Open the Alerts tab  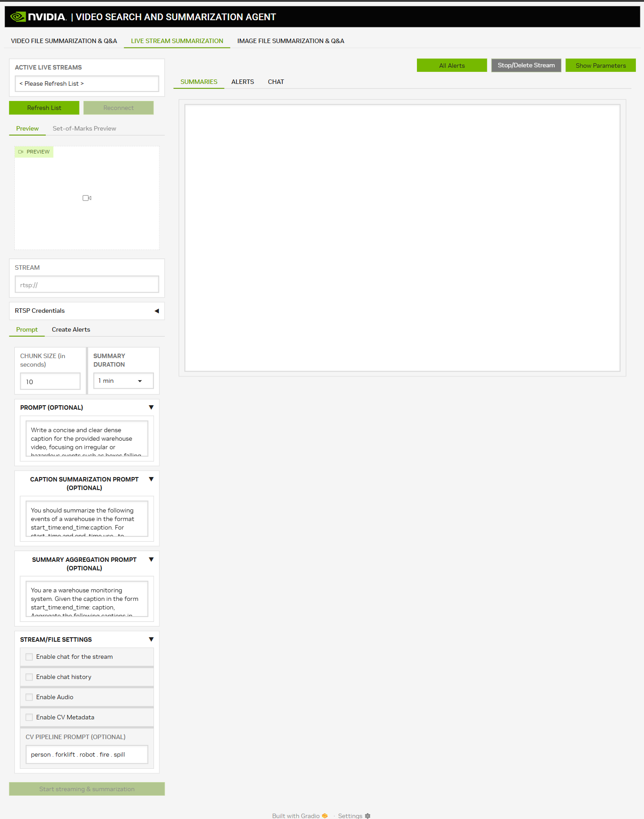242,82
